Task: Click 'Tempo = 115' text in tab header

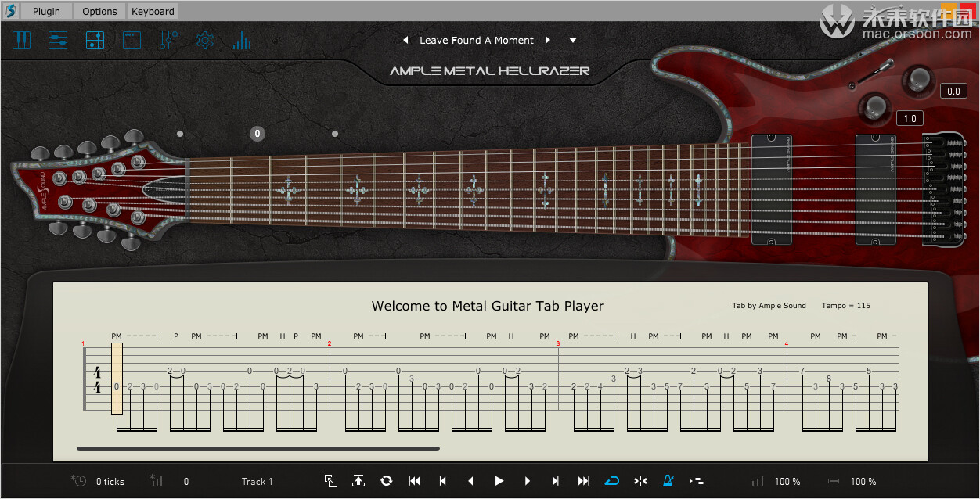Action: pos(845,306)
